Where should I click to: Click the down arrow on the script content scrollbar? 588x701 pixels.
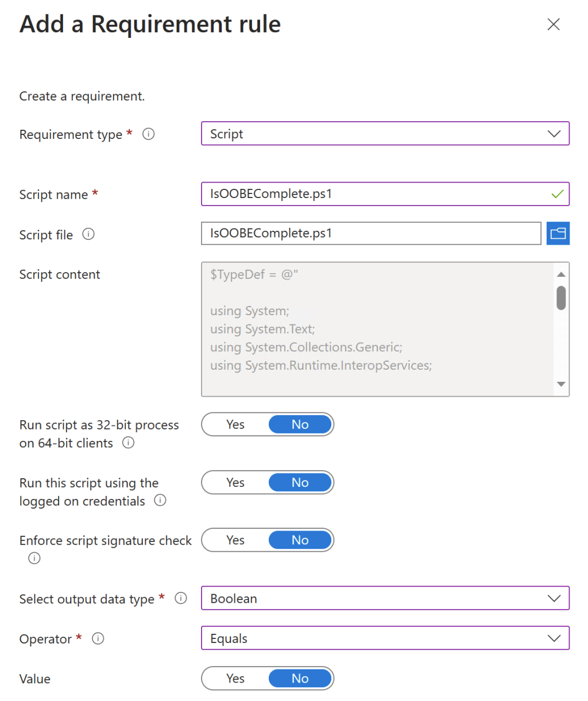560,384
